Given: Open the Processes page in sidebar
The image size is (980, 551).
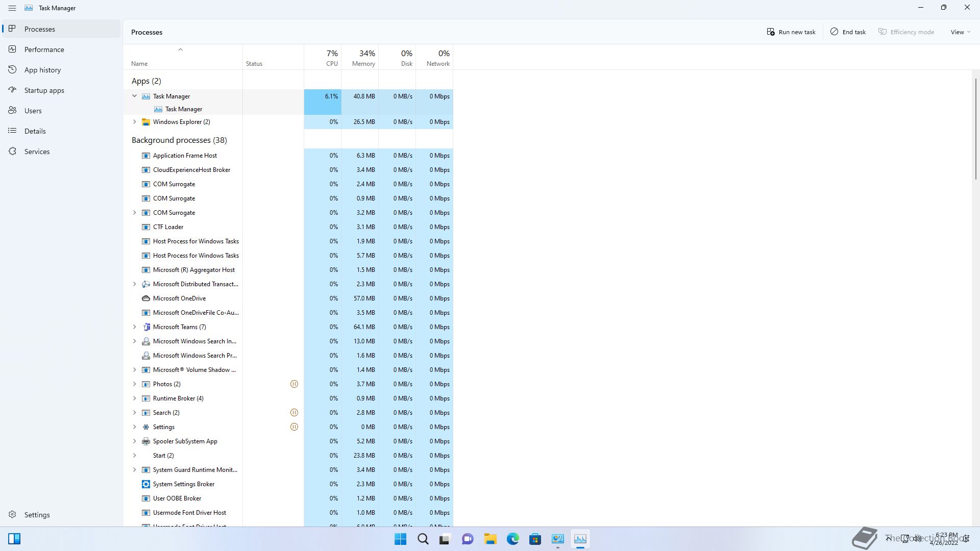Looking at the screenshot, I should (x=61, y=29).
